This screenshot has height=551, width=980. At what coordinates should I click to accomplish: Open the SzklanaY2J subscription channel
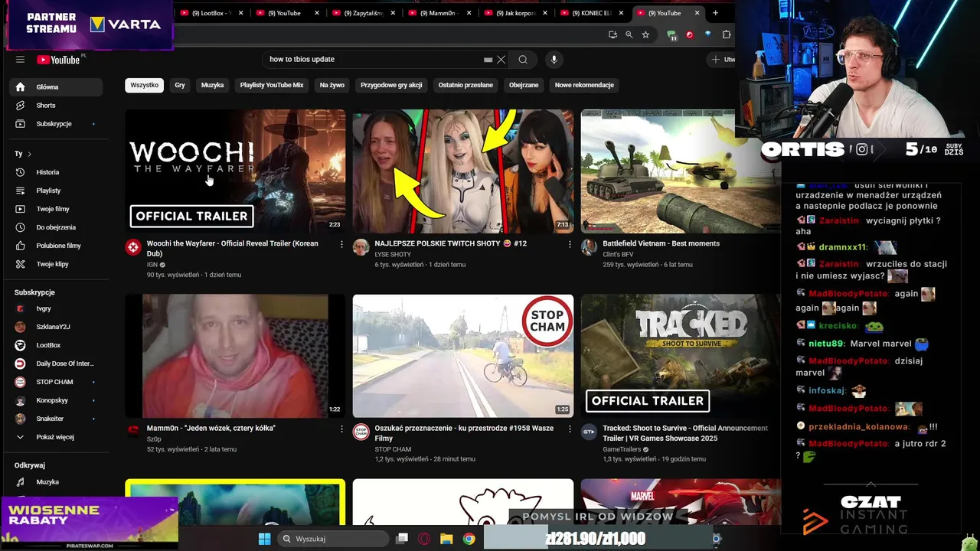pos(56,327)
